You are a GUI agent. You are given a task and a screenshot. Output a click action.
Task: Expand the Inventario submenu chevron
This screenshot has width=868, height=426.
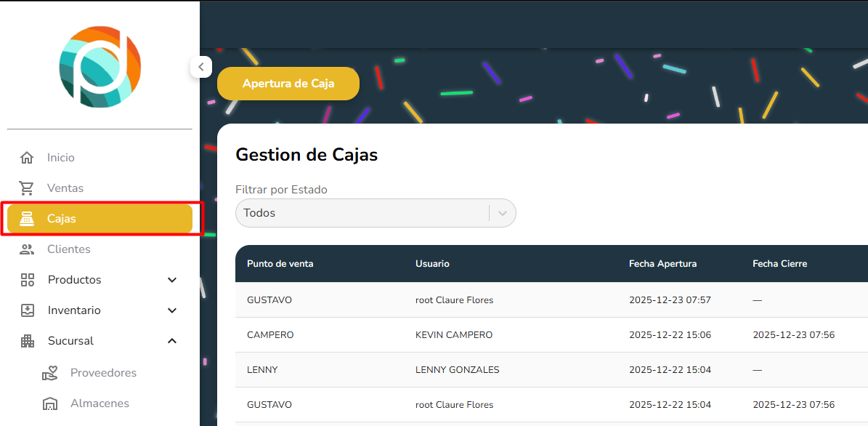172,310
